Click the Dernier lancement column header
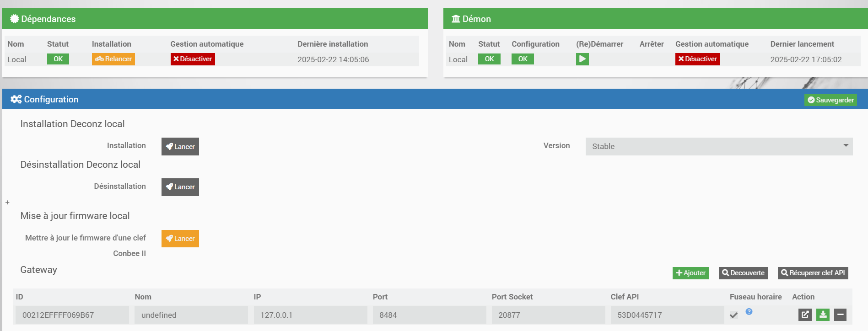This screenshot has height=331, width=868. 802,44
